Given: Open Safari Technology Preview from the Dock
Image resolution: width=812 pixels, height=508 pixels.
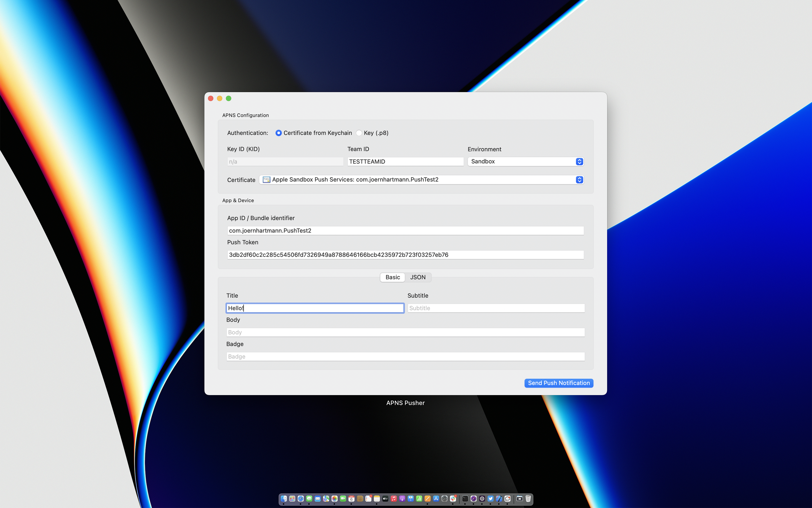Looking at the screenshot, I should point(473,499).
